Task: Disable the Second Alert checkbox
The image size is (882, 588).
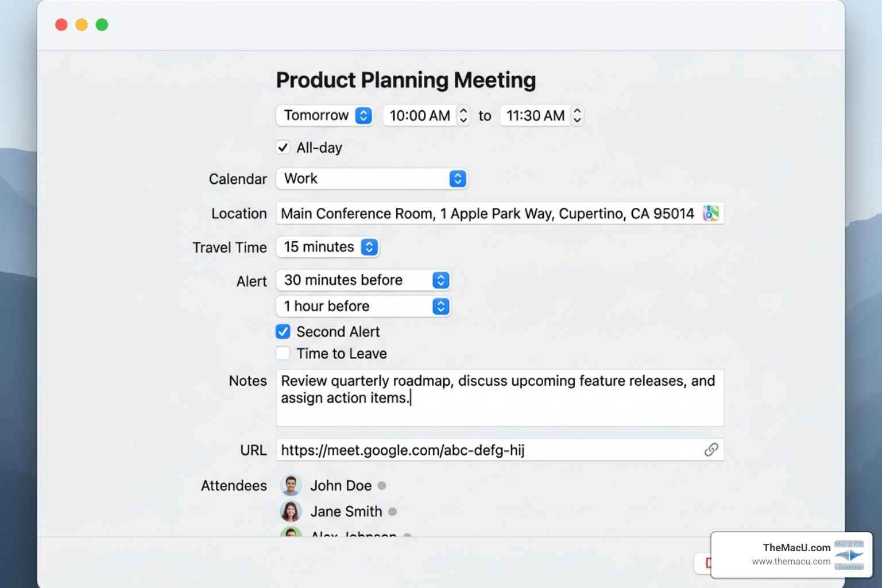Action: [283, 331]
